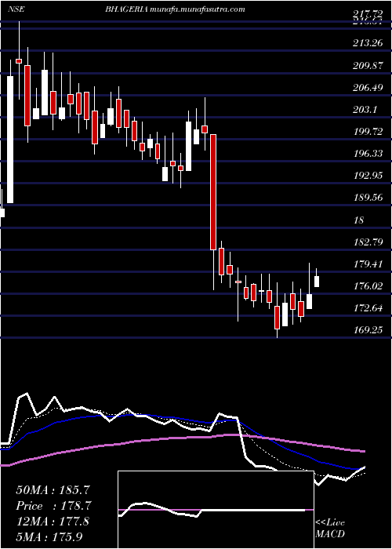Click the tall white candle at chart start
The image size is (392, 549).
[10, 140]
